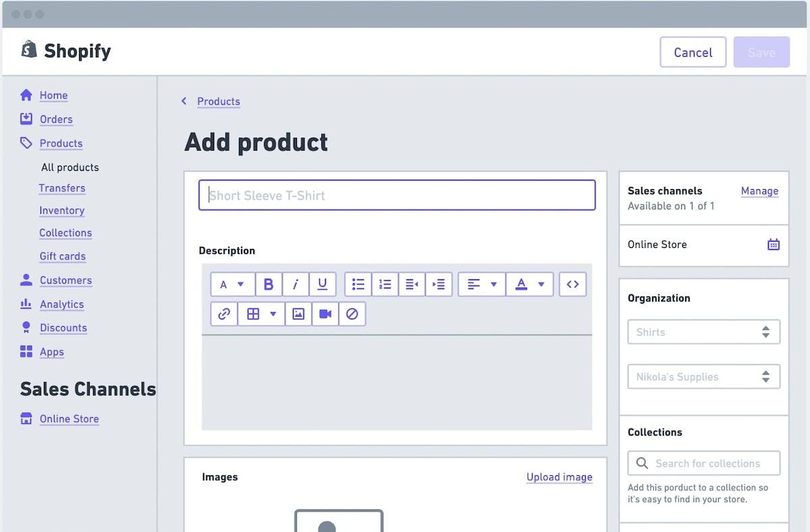
Task: Open Inventory under Products
Action: coord(62,211)
